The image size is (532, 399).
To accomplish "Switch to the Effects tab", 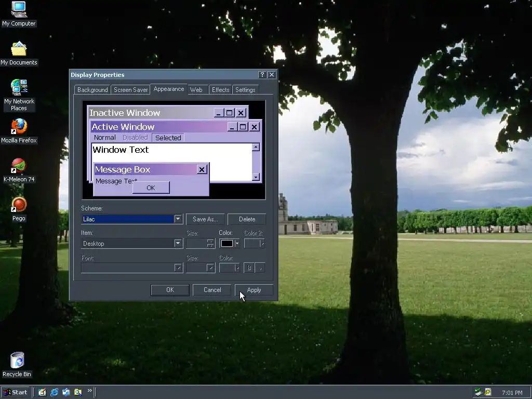I will coord(220,89).
